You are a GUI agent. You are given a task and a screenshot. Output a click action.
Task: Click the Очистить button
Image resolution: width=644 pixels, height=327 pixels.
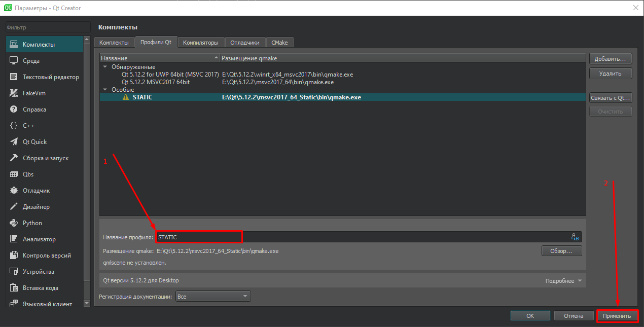611,112
